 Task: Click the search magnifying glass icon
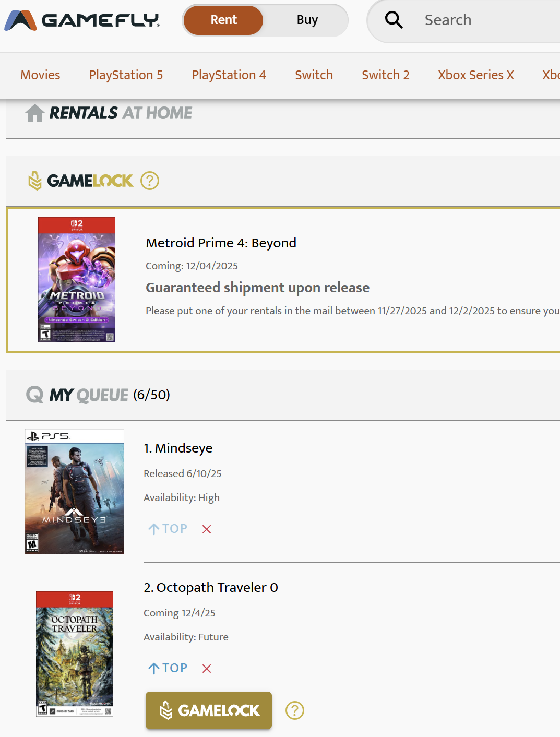click(x=394, y=20)
